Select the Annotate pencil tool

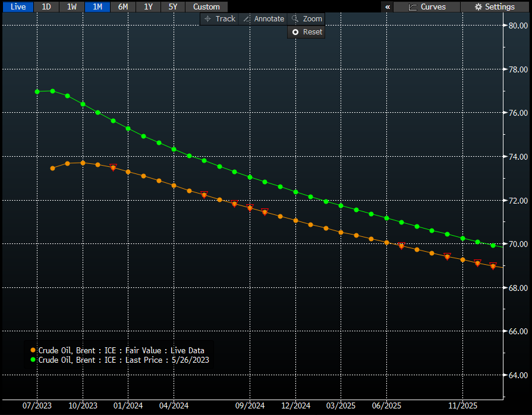[x=263, y=19]
